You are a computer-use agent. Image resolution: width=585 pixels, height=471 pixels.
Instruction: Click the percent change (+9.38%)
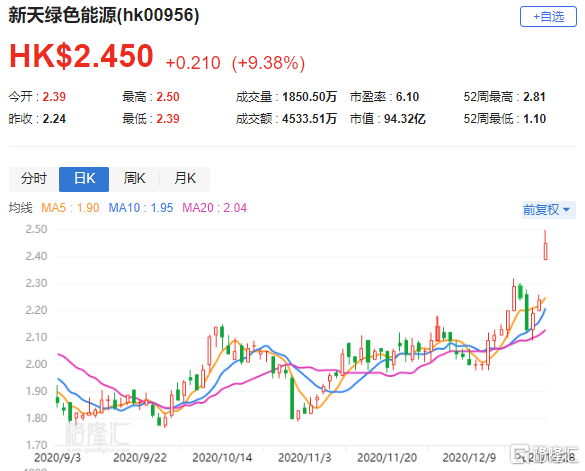point(268,63)
